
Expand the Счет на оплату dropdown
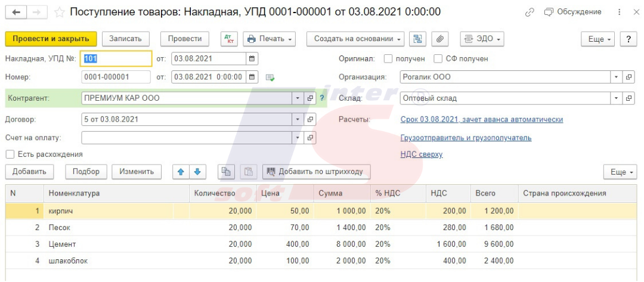(x=298, y=138)
